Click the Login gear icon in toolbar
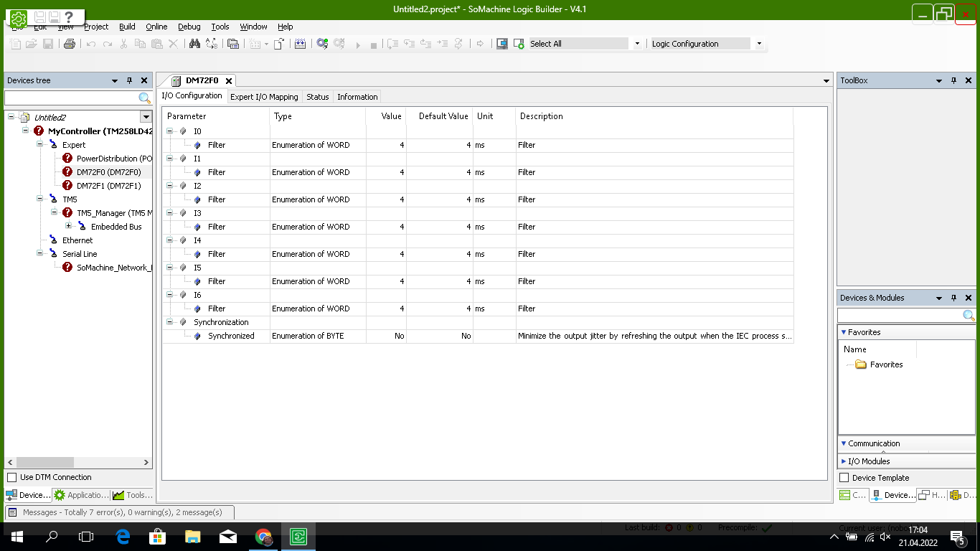The image size is (980, 551). 322,44
